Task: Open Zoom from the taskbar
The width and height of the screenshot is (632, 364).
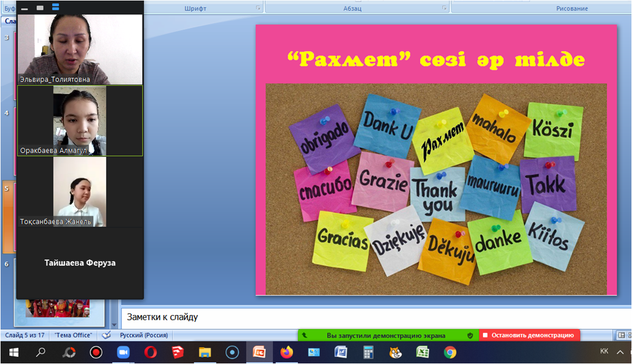Action: click(x=123, y=352)
